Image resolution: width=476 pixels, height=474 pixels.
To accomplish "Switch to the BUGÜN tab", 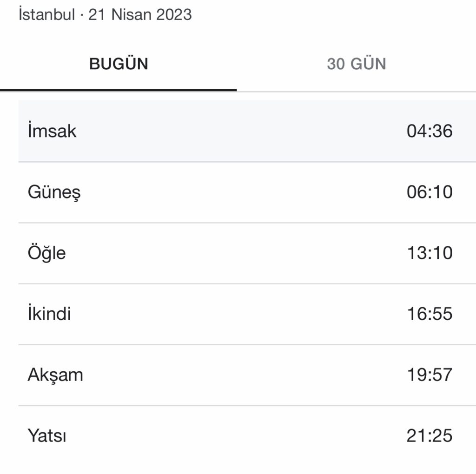I will [x=119, y=64].
